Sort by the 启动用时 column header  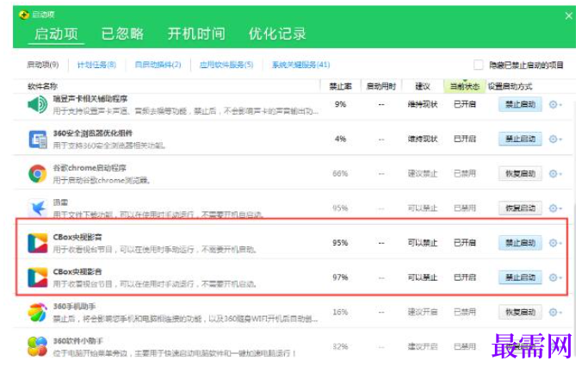coord(381,86)
